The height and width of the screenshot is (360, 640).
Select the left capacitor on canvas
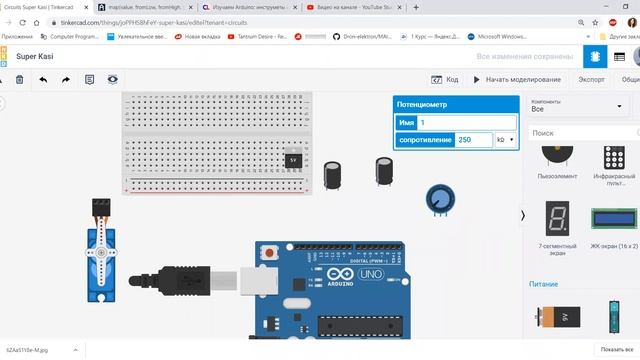click(x=332, y=175)
